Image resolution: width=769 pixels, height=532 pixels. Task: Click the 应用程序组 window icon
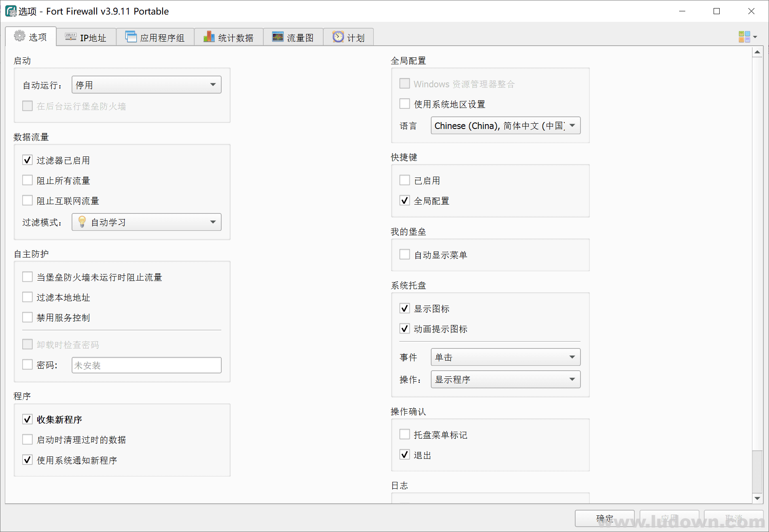[x=131, y=37]
